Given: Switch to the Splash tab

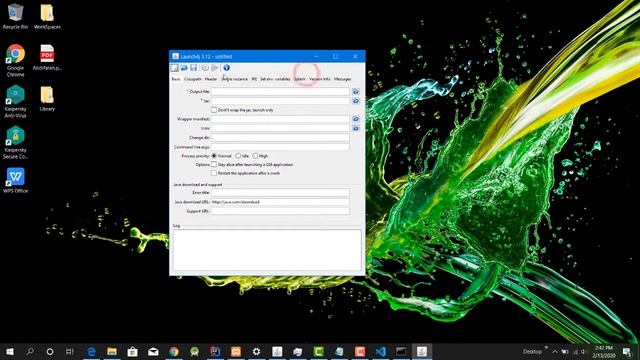Looking at the screenshot, I should click(300, 79).
